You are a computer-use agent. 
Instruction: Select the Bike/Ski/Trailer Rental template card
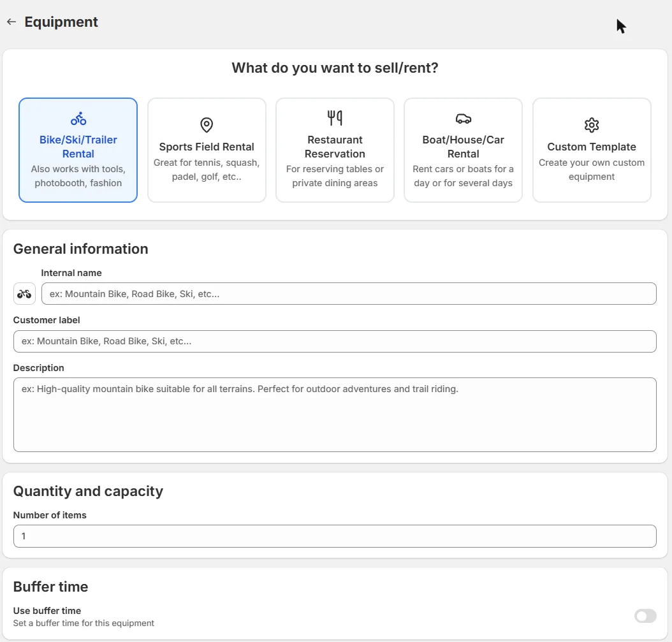coord(78,150)
